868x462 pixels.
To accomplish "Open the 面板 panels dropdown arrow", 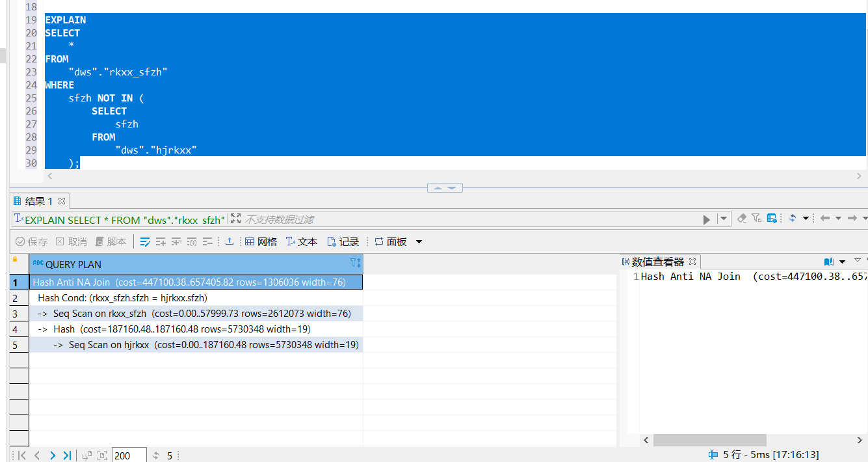I will point(419,242).
